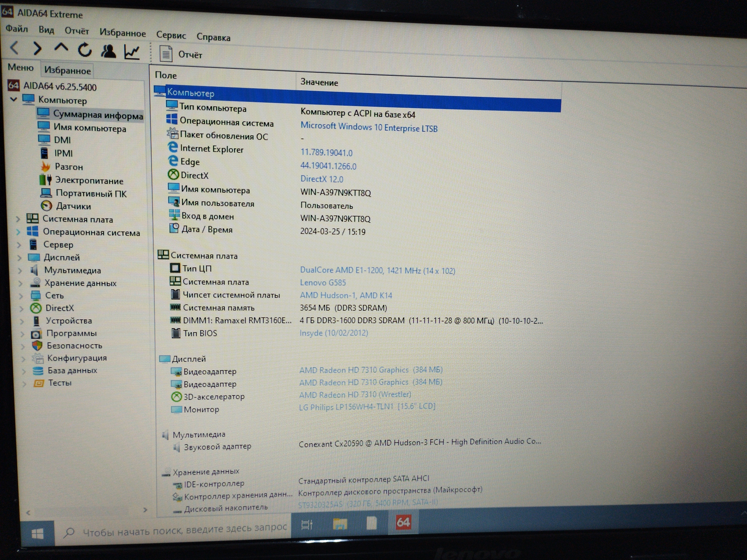The width and height of the screenshot is (747, 560).
Task: Expand the Операционная система tree node
Action: point(19,232)
